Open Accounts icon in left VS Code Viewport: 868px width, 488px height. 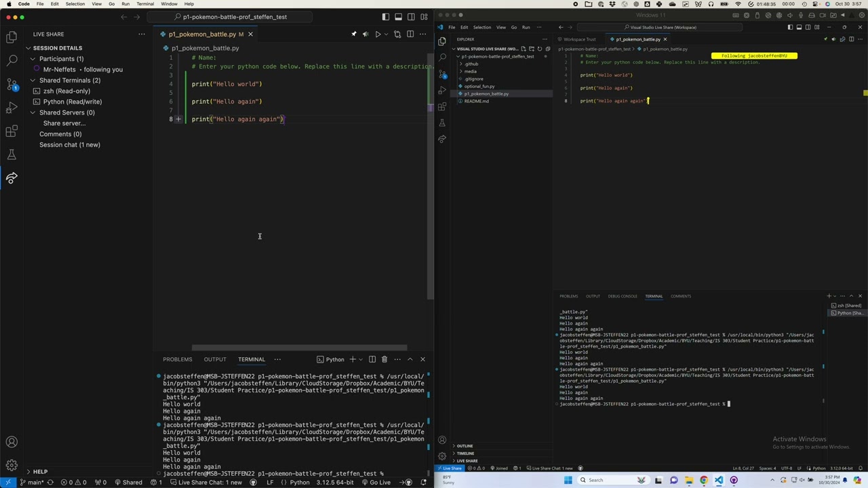coord(12,443)
